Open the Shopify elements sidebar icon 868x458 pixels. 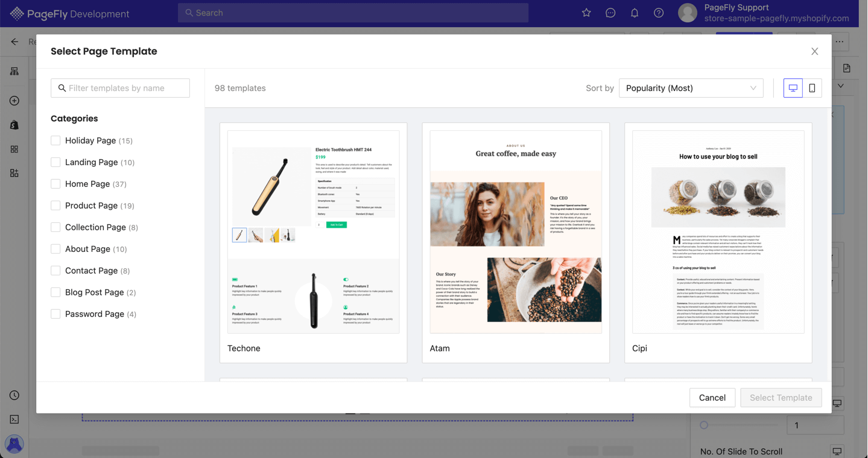click(x=14, y=125)
